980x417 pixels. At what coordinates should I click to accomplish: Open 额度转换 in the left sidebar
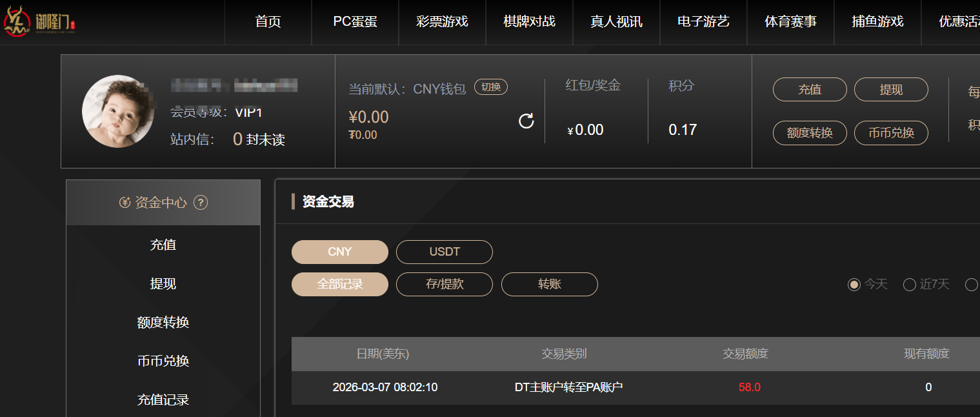163,322
